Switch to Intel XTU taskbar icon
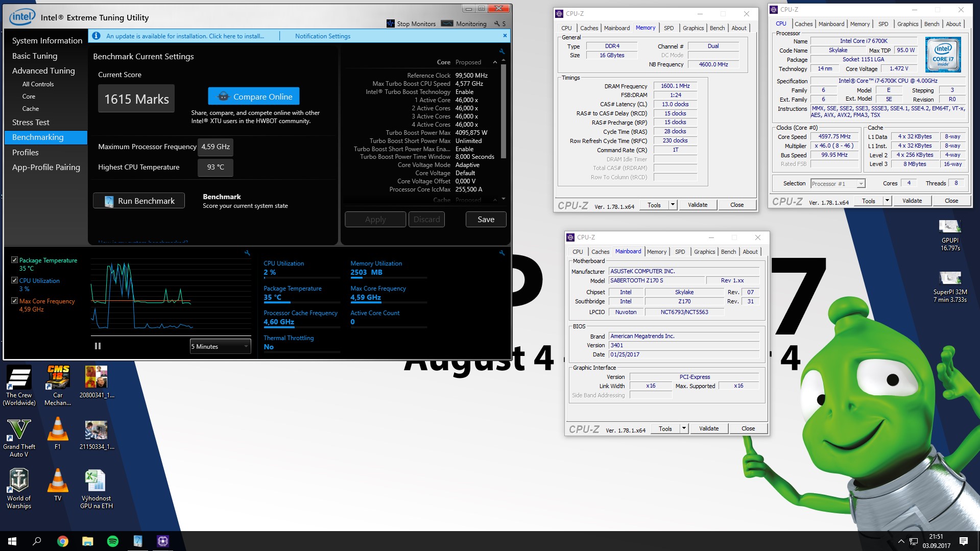Screen dimensions: 980x551 click(x=137, y=541)
